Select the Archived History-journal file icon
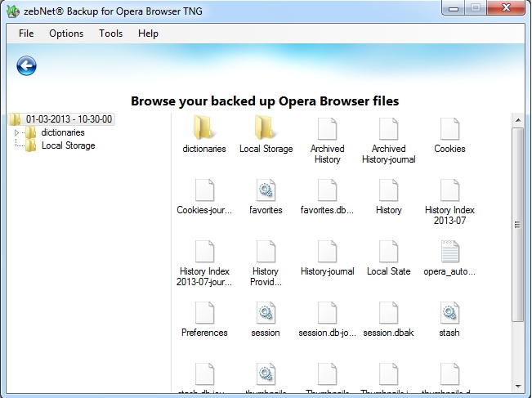Viewport: 532px width, 398px height. (x=388, y=128)
